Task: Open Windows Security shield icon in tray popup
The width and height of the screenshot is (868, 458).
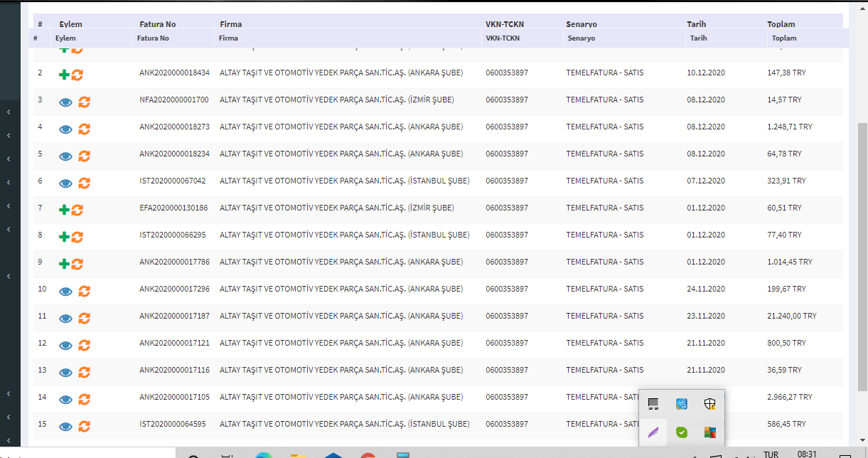Action: [709, 404]
